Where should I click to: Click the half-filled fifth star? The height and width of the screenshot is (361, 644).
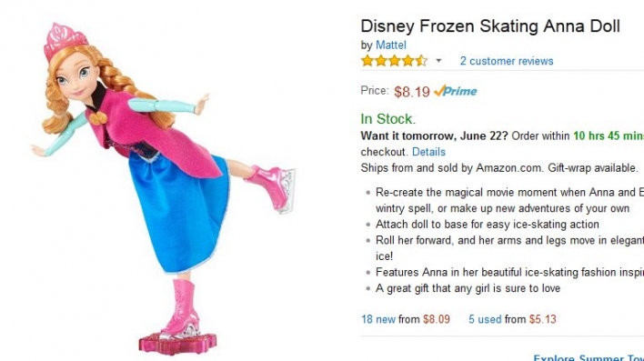tap(421, 61)
